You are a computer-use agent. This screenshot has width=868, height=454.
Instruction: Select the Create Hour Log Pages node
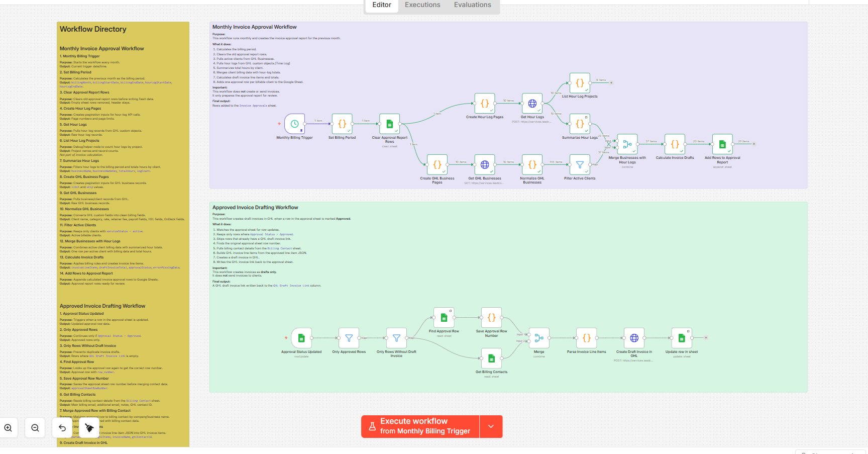click(485, 103)
